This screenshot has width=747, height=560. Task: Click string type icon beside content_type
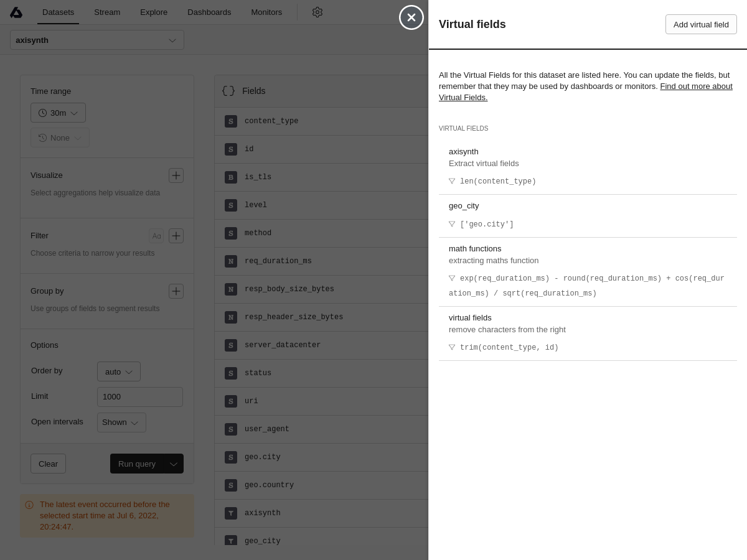coord(231,121)
